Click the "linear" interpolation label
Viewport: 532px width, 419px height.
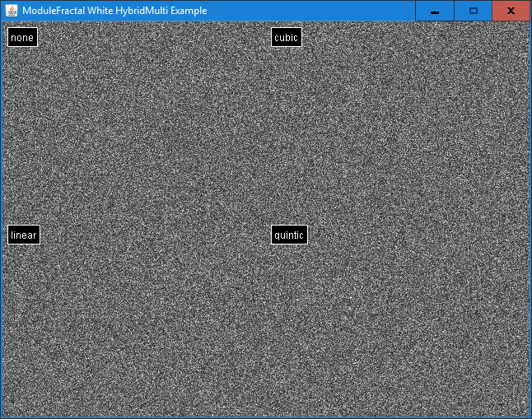[24, 235]
